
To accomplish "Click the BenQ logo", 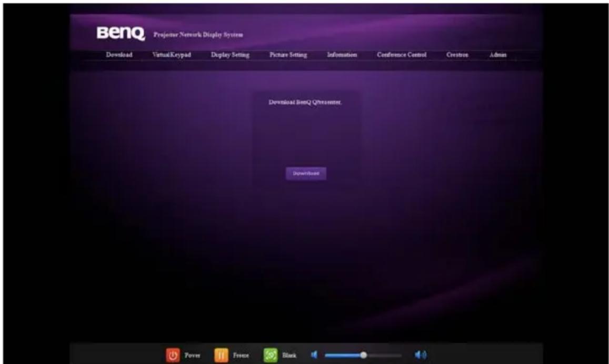I will click(x=121, y=33).
